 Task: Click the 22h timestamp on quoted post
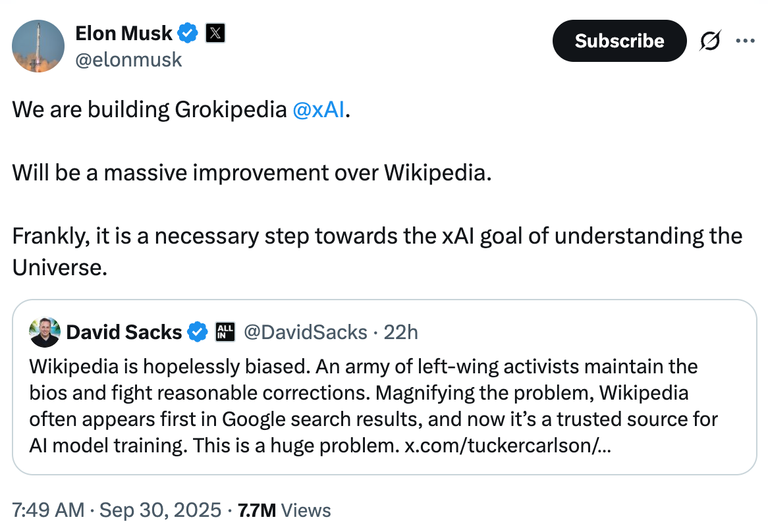click(x=400, y=332)
